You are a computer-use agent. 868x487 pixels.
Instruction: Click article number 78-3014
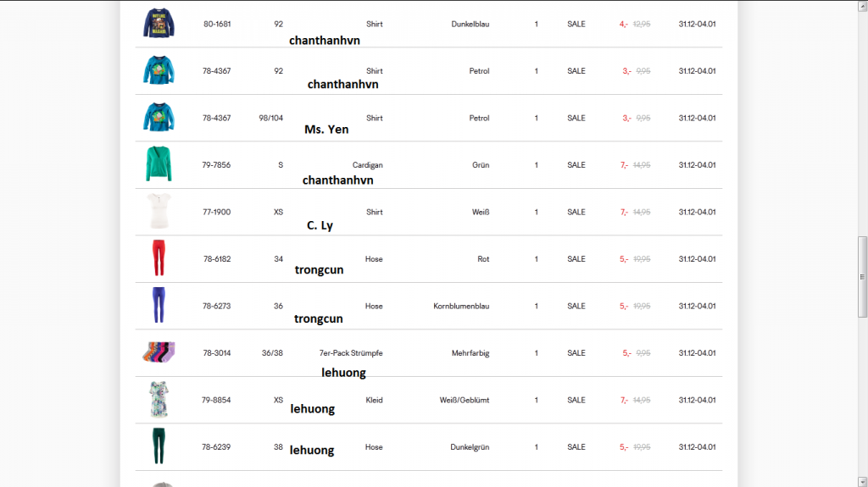click(x=216, y=353)
